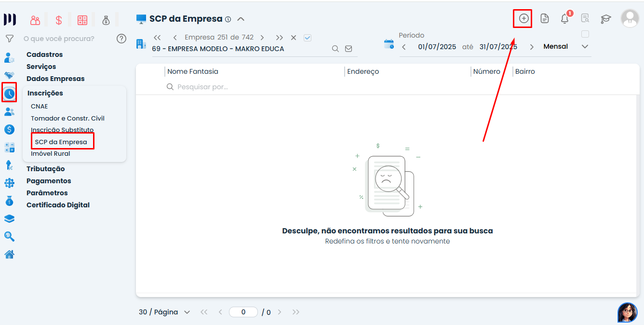This screenshot has height=325, width=644.
Task: Go to next company with right arrow
Action: coord(262,38)
